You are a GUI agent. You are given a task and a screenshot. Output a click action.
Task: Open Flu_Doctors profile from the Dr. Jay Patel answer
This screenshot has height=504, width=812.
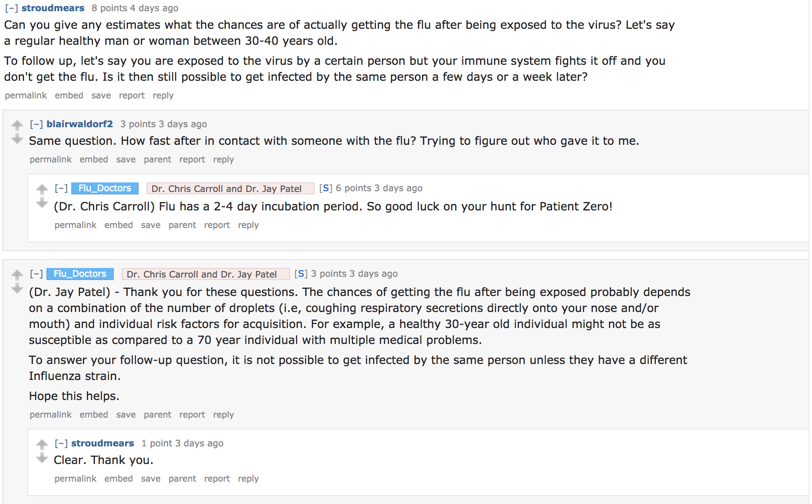[80, 274]
